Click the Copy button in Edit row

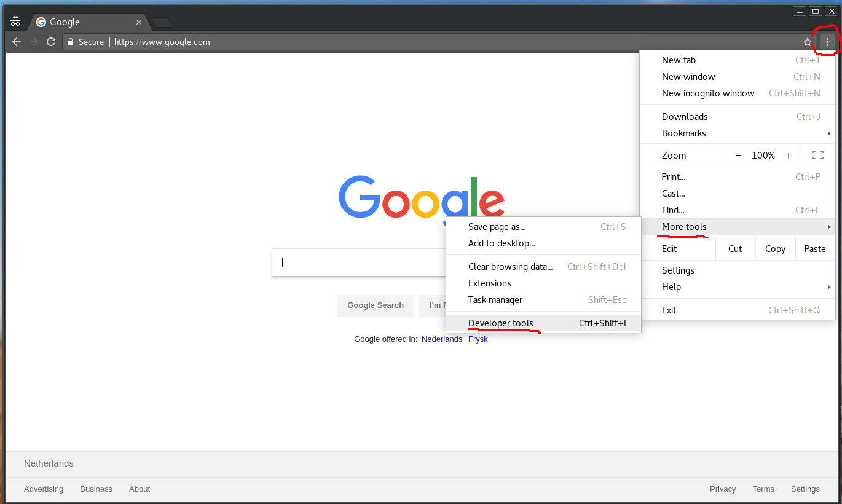pos(774,249)
